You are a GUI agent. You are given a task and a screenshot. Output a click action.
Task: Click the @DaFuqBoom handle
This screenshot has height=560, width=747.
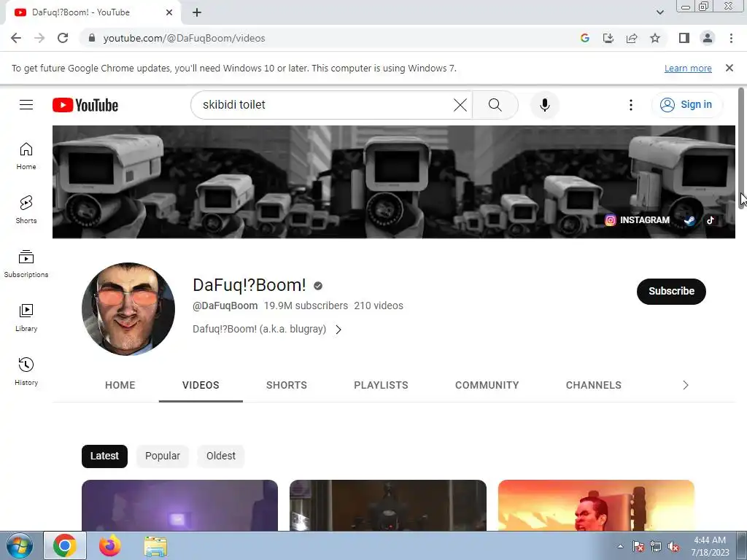225,306
